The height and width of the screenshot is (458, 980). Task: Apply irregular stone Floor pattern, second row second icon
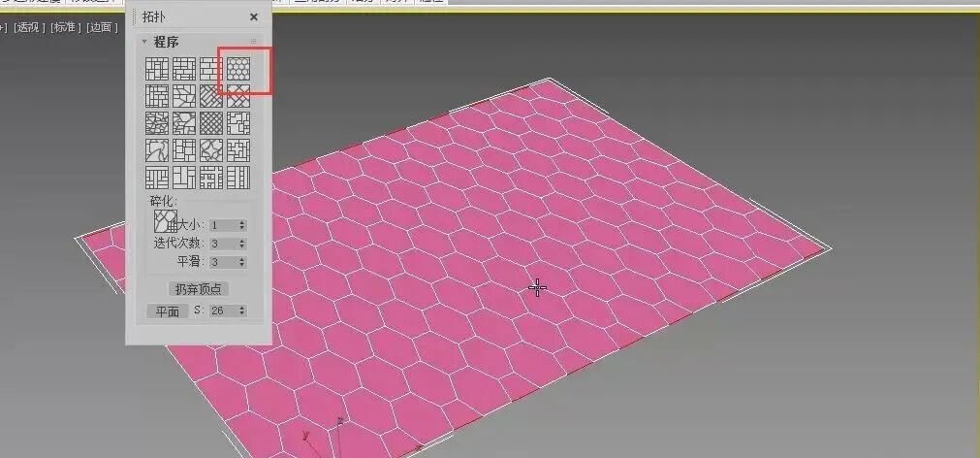click(184, 96)
